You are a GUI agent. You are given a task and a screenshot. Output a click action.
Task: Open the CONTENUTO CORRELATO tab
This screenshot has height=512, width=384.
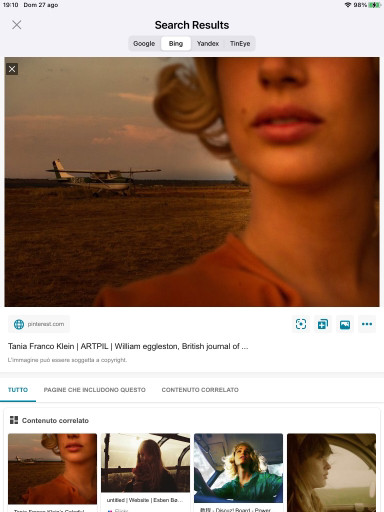click(x=200, y=390)
